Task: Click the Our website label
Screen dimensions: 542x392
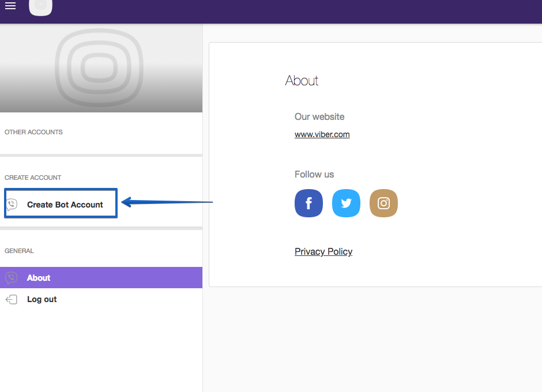Action: 319,117
